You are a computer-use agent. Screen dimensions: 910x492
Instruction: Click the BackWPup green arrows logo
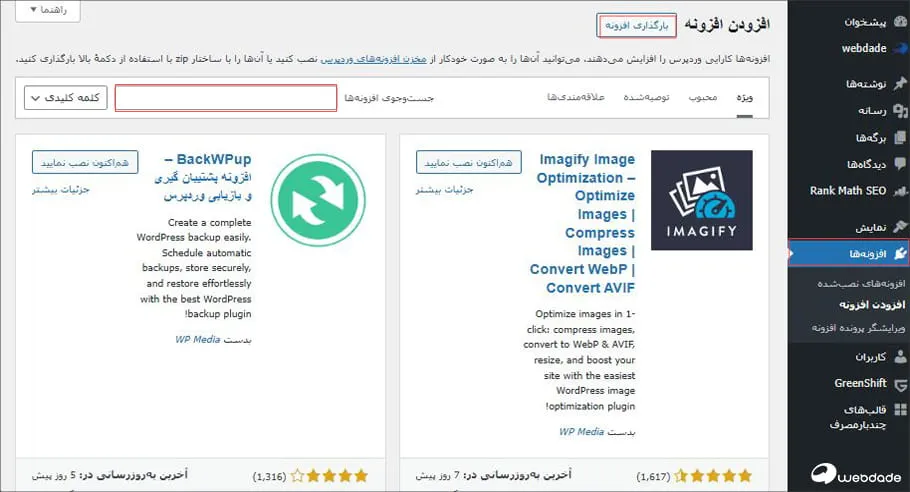click(318, 200)
